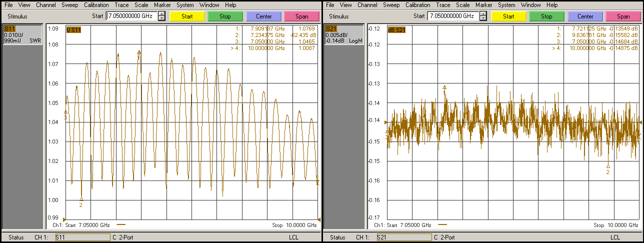Click the S11 reference level arrow at bottom left

pyautogui.click(x=64, y=219)
